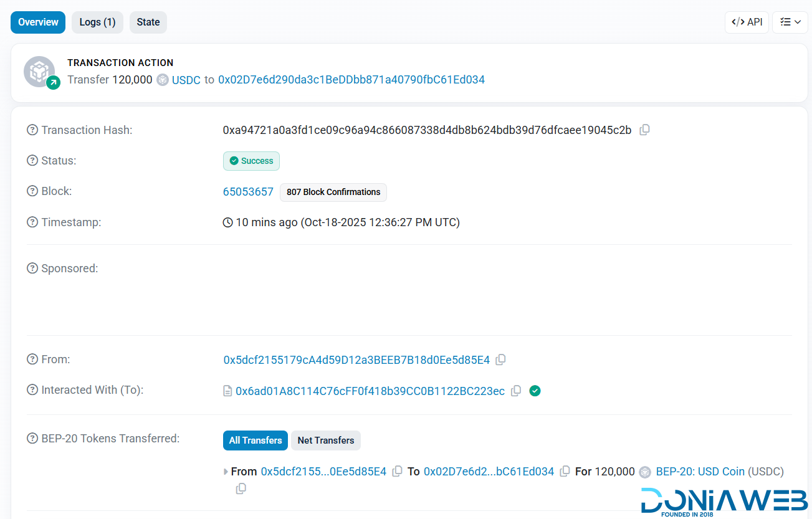Copy the From address
The height and width of the screenshot is (519, 812).
point(500,359)
